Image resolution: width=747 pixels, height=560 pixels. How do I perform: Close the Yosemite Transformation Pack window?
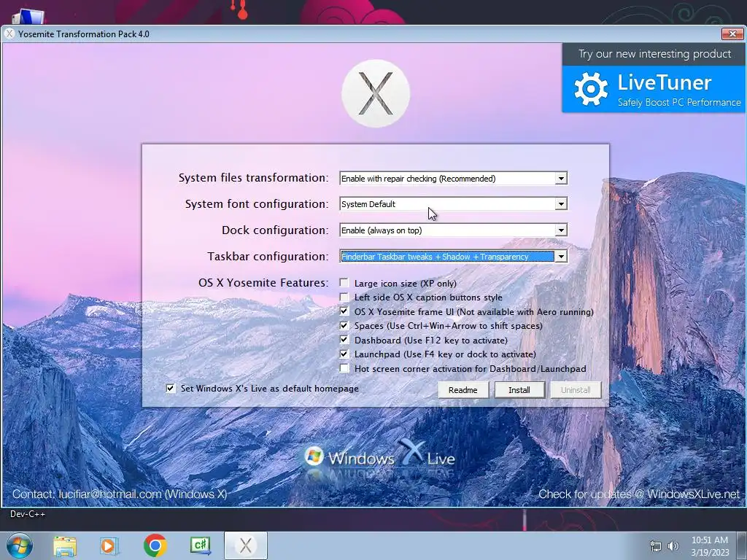point(732,34)
